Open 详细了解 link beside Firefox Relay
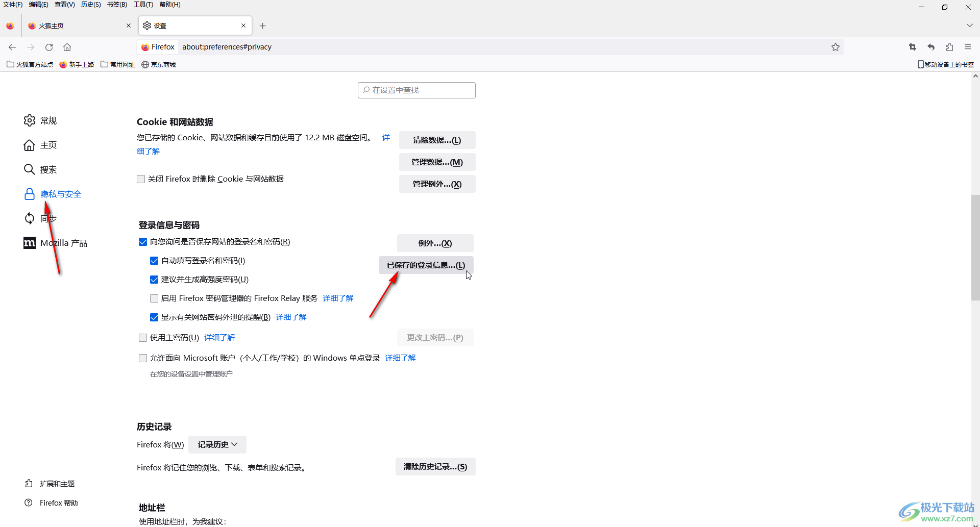 [338, 298]
